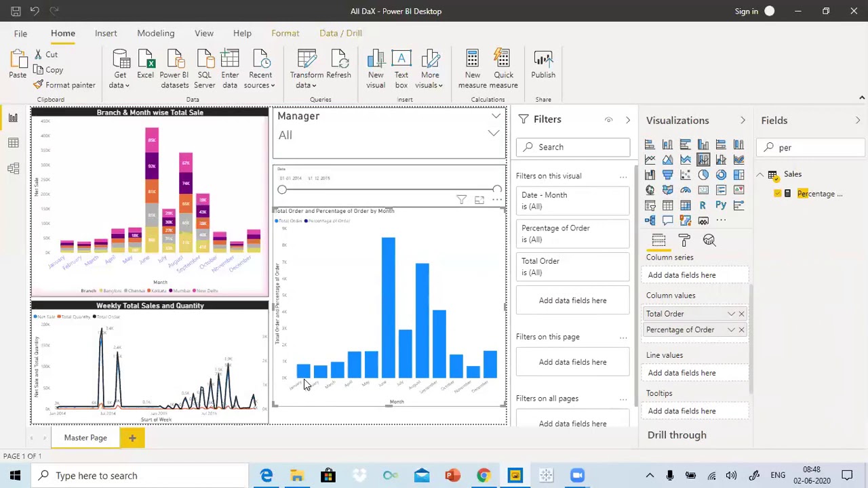Open Recent sources dropdown
The width and height of the screenshot is (868, 488).
(x=260, y=80)
